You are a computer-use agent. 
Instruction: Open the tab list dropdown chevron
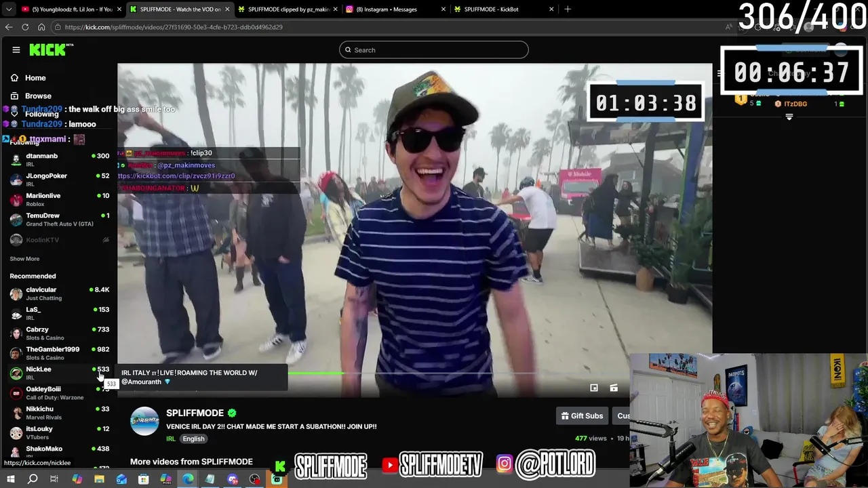(x=9, y=9)
